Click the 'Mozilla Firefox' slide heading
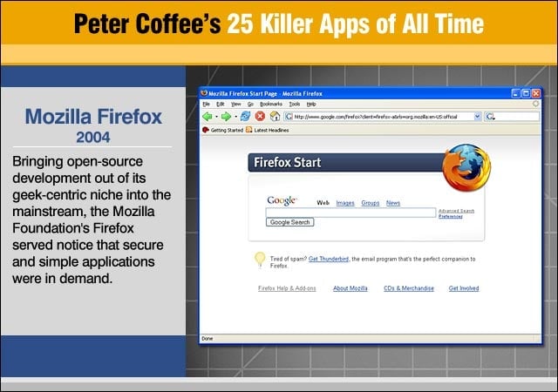 (93, 117)
